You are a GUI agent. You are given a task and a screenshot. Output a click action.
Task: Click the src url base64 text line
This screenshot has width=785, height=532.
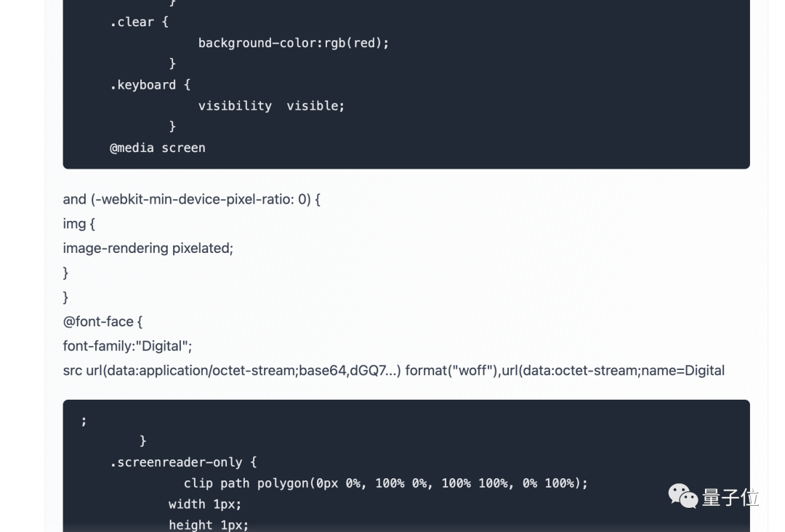click(x=231, y=371)
